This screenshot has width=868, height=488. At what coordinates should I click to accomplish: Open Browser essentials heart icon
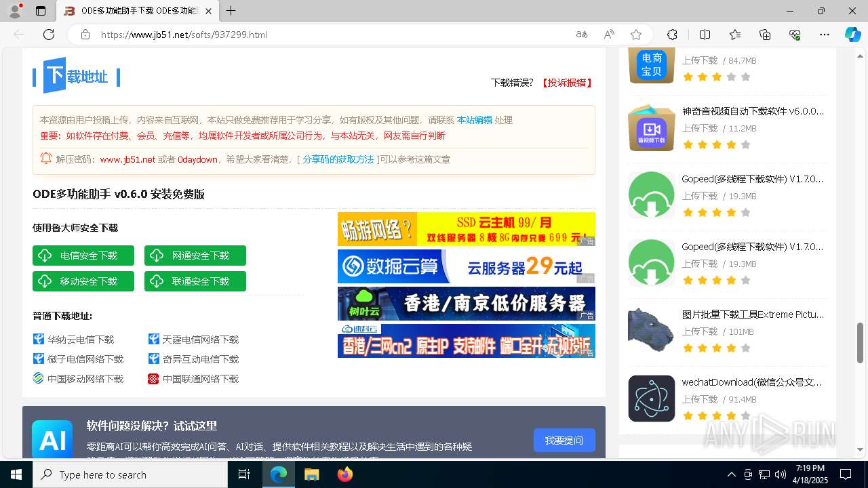coord(795,35)
